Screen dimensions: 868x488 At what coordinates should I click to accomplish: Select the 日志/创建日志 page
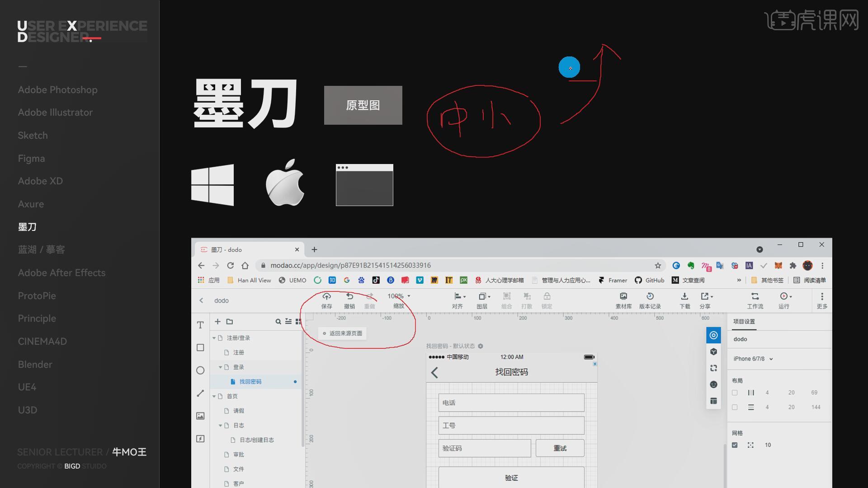[x=256, y=440]
